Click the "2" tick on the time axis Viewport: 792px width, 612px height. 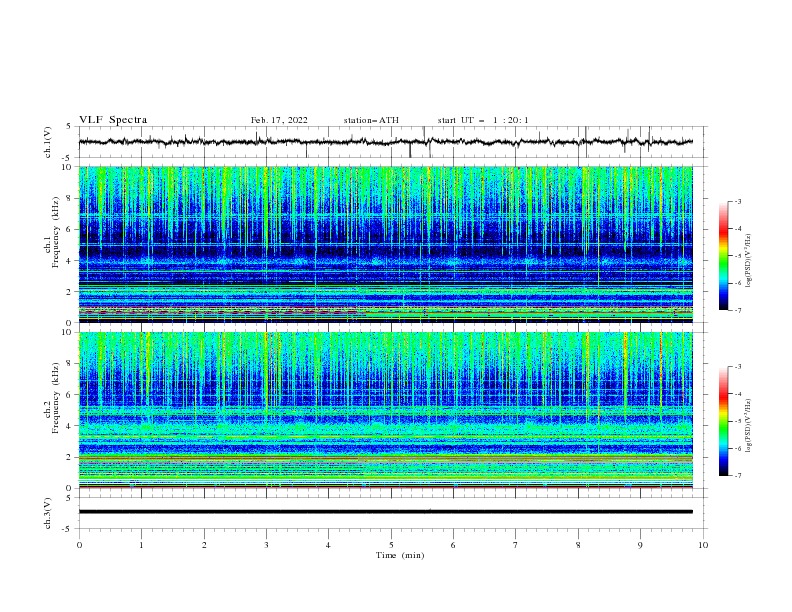coord(204,545)
